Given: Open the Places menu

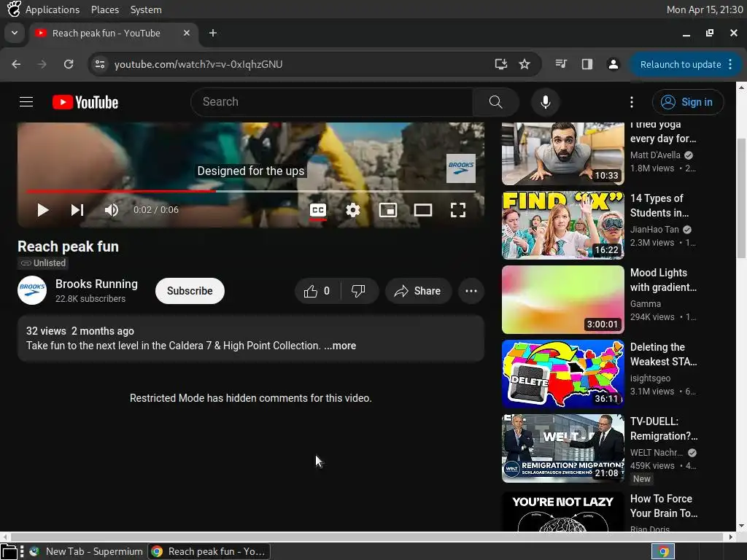Looking at the screenshot, I should (x=105, y=9).
